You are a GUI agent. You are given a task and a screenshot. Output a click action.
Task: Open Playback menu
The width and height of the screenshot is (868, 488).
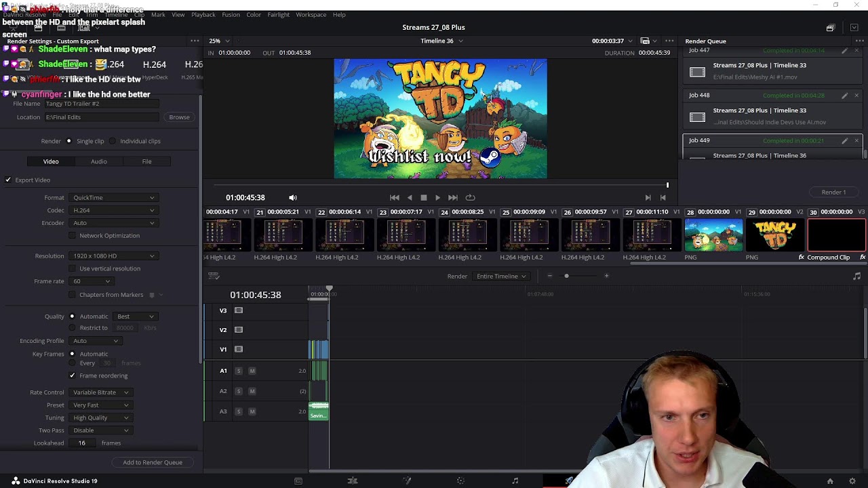click(203, 14)
